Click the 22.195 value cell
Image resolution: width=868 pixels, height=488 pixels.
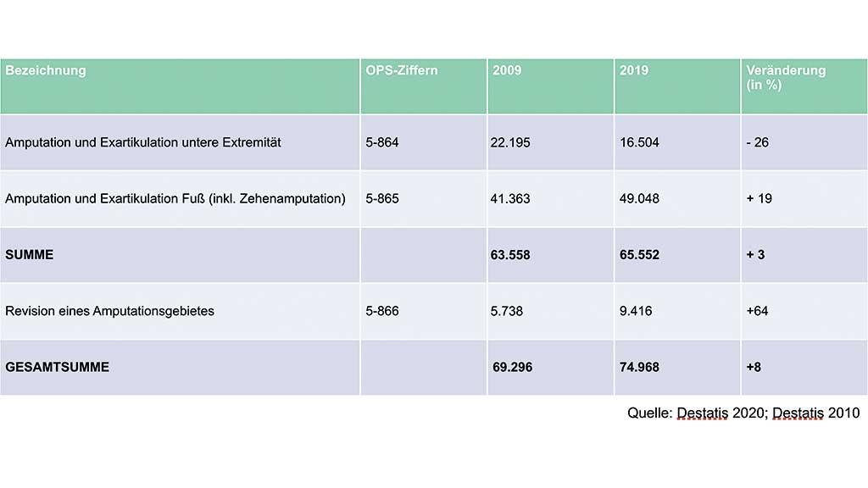pyautogui.click(x=510, y=142)
